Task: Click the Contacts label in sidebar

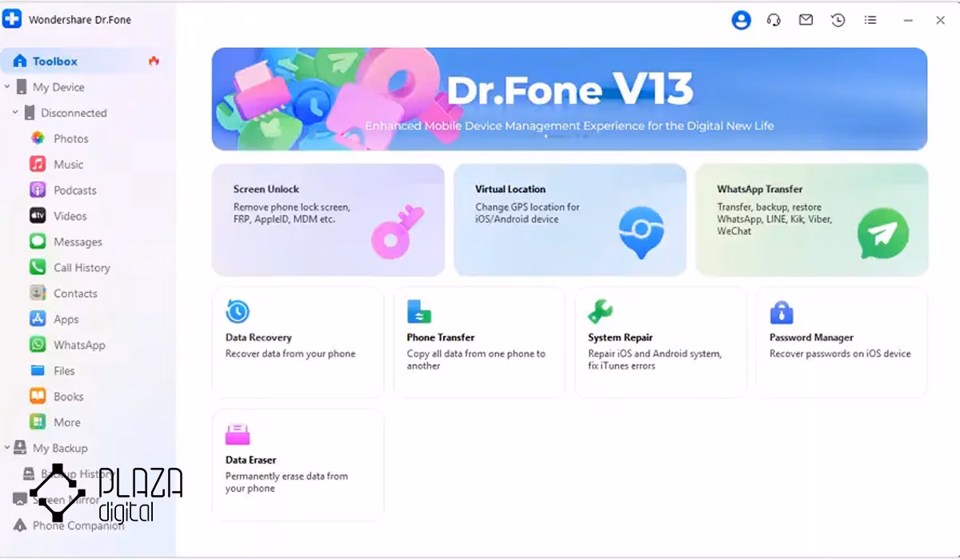Action: (x=75, y=294)
